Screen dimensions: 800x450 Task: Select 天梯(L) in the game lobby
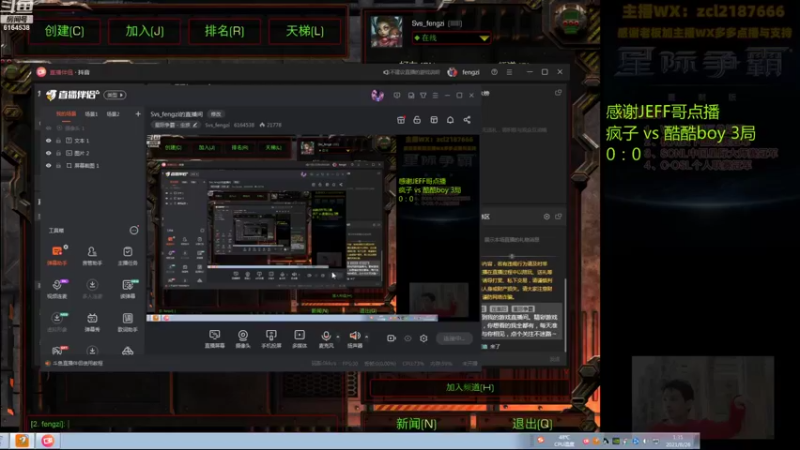[x=305, y=31]
